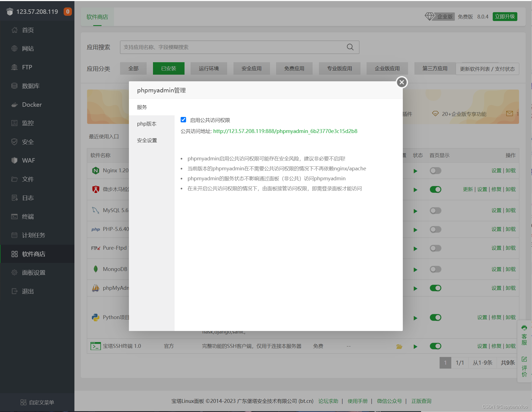Open the 监控 monitoring panel
The height and width of the screenshot is (412, 532).
28,123
